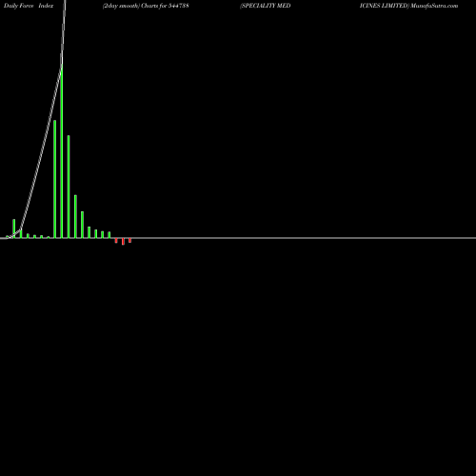Click the 'Daily Force Index' title text

[x=29, y=6]
